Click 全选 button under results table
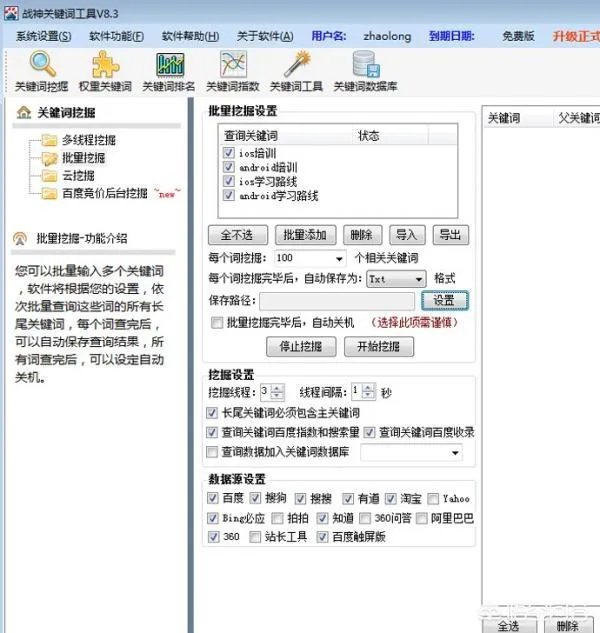 pos(509,626)
